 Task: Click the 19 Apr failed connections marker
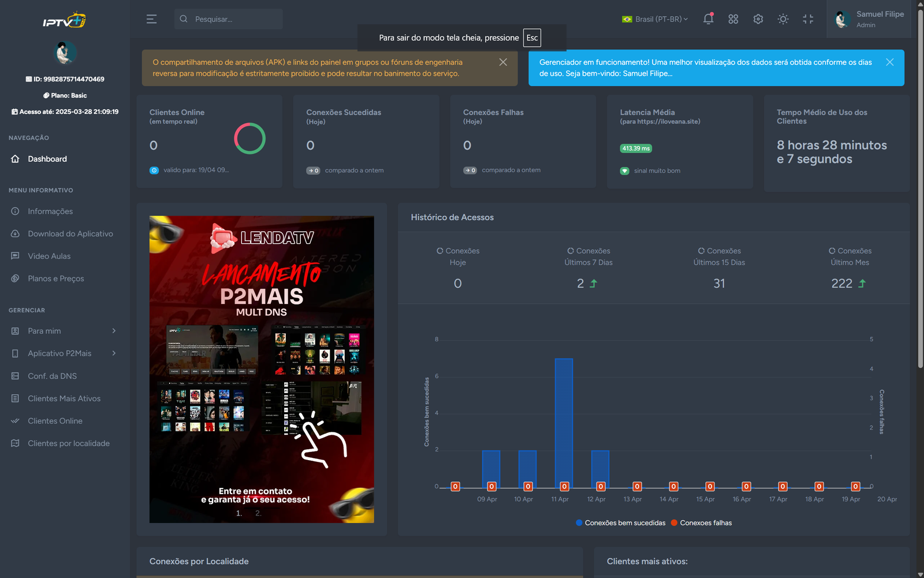[x=855, y=487]
